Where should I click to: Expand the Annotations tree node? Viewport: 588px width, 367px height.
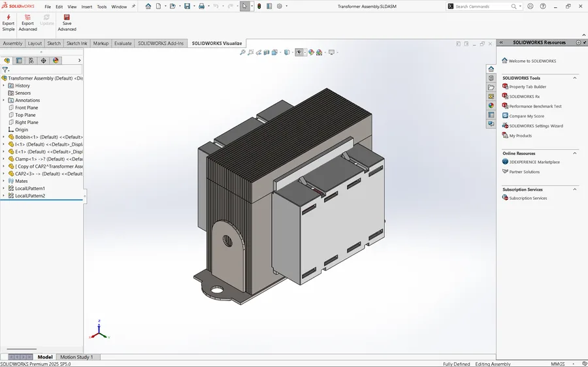pyautogui.click(x=4, y=100)
